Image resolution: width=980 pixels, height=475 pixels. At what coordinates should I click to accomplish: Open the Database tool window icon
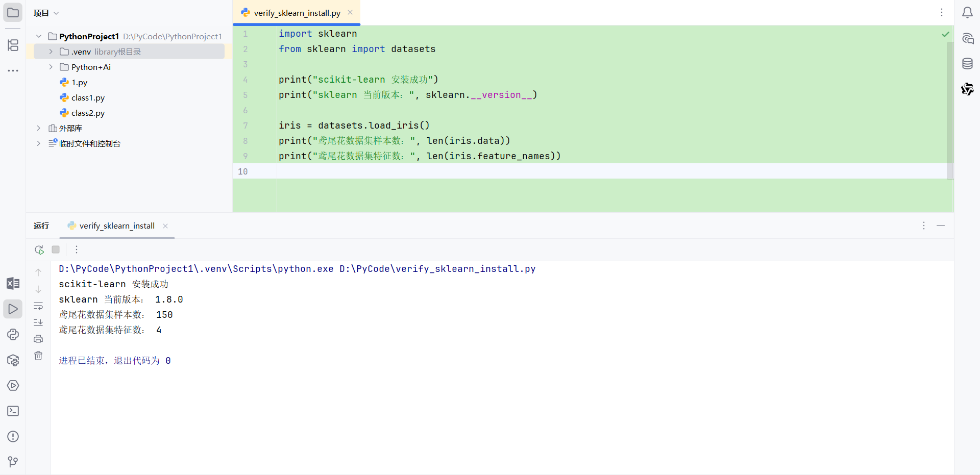pyautogui.click(x=967, y=64)
